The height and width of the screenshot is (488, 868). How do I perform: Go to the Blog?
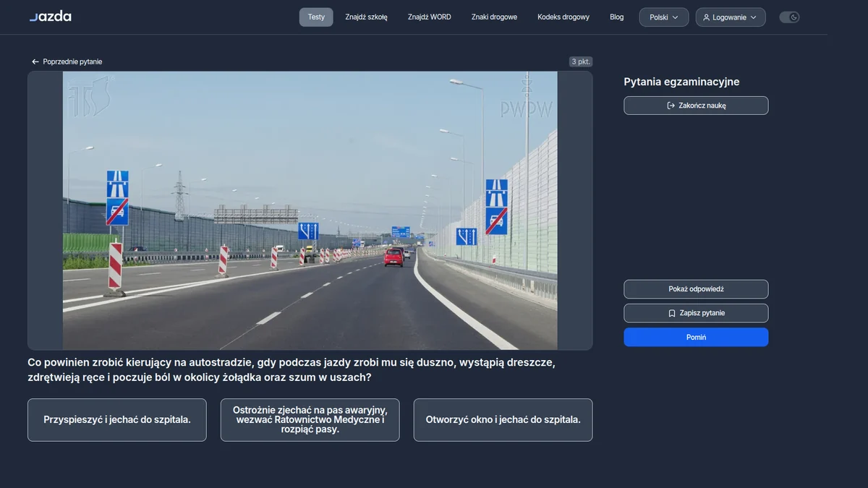[x=616, y=17]
